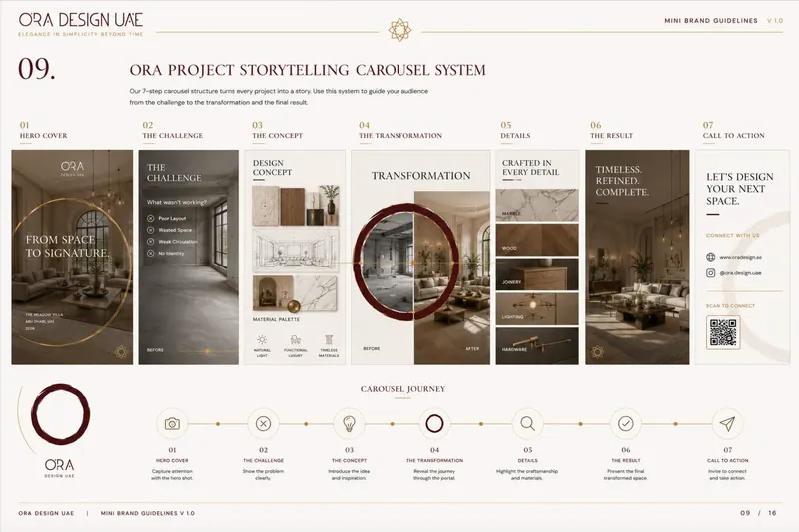Click the QR code under Scan to Connect
This screenshot has height=532, width=799.
click(723, 332)
